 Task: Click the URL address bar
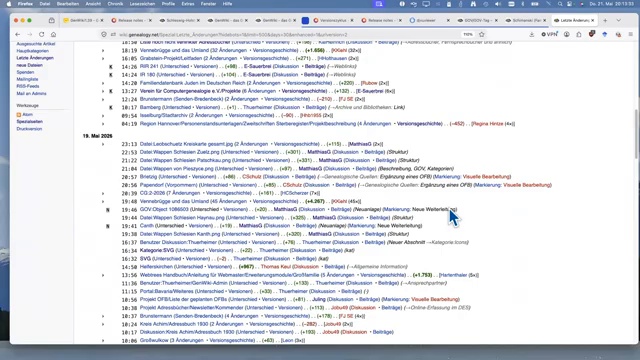(286, 35)
